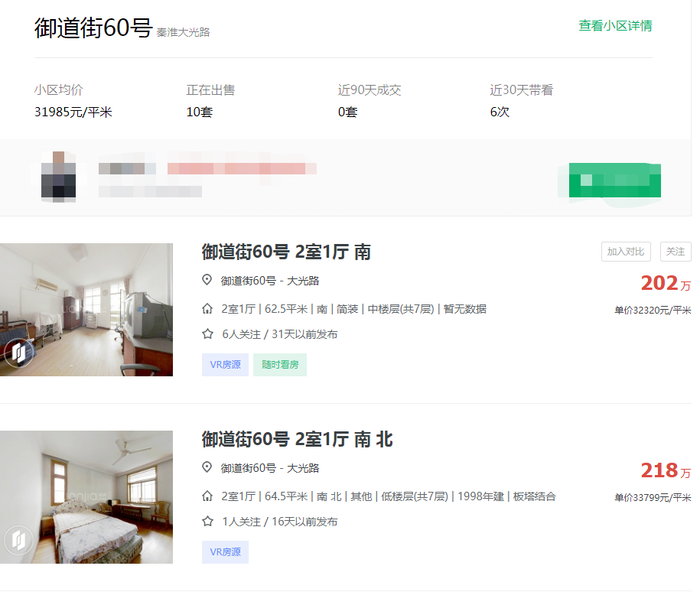Select the VR房源 tag on first listing

(x=225, y=365)
